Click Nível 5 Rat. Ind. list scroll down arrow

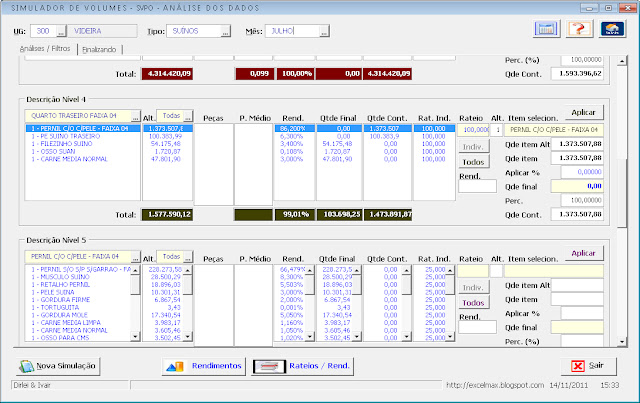450,336
